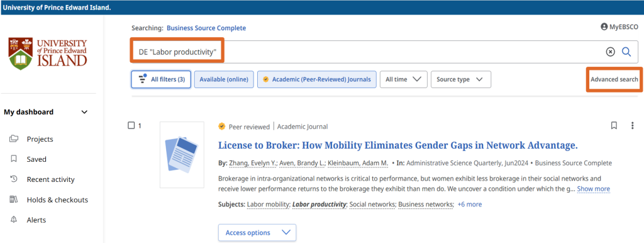Tick the checkbox for result 1
Viewport: 644px width, 243px height.
[131, 125]
